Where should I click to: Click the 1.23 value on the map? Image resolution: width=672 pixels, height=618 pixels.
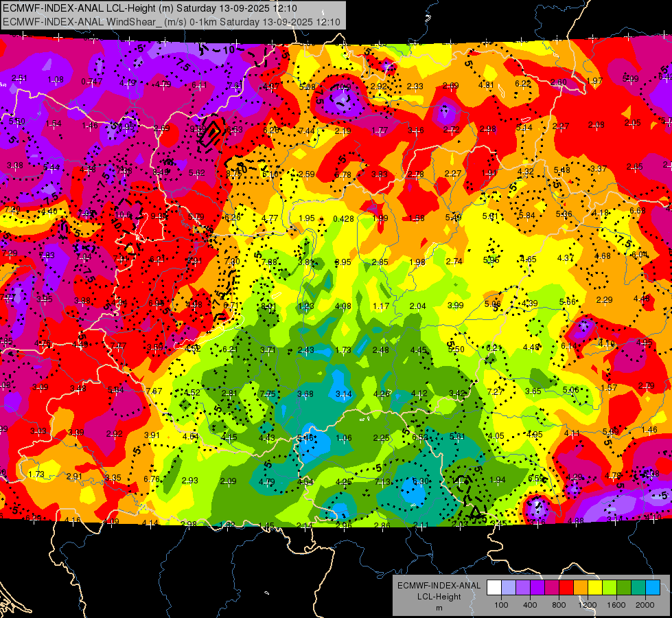[306, 306]
